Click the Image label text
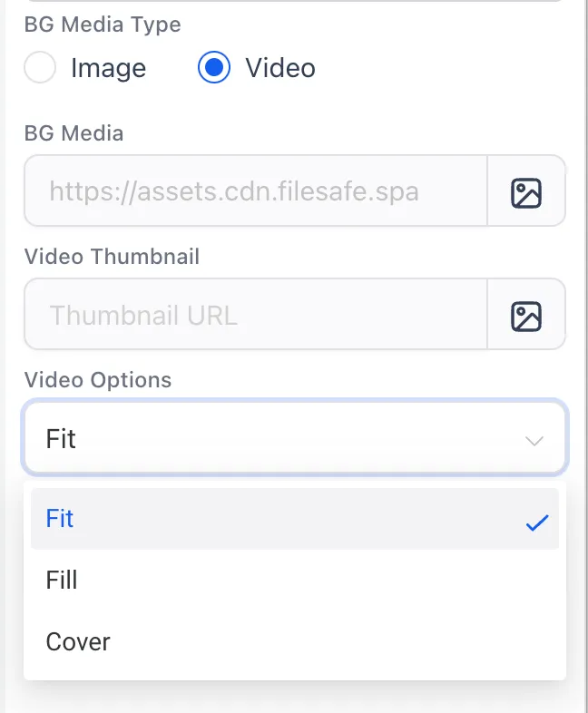Viewport: 588px width, 713px height. tap(108, 69)
